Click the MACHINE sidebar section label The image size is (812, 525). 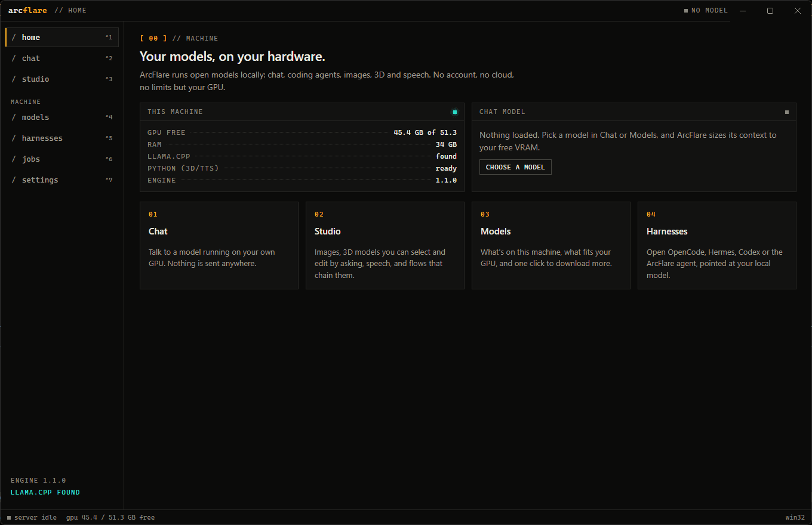tap(26, 102)
